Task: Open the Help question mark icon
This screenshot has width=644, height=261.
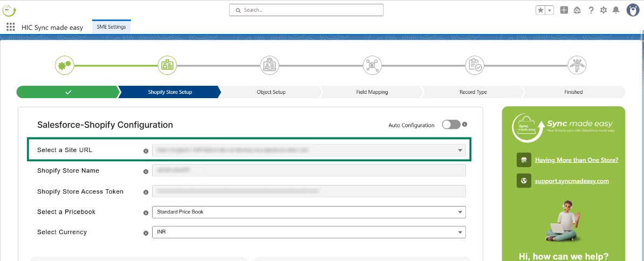Action: [x=591, y=10]
